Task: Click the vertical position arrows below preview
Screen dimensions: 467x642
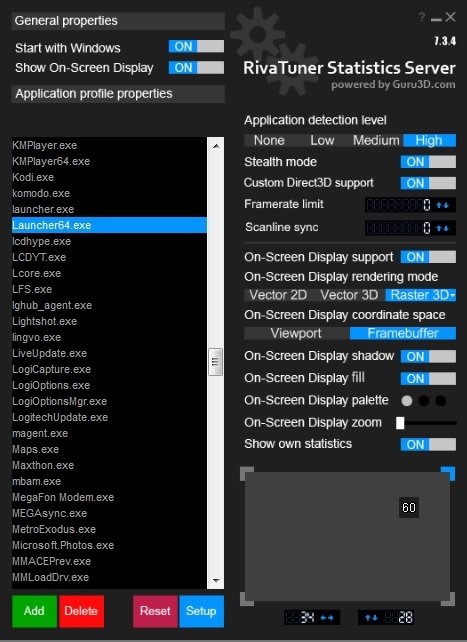Action: tap(371, 617)
